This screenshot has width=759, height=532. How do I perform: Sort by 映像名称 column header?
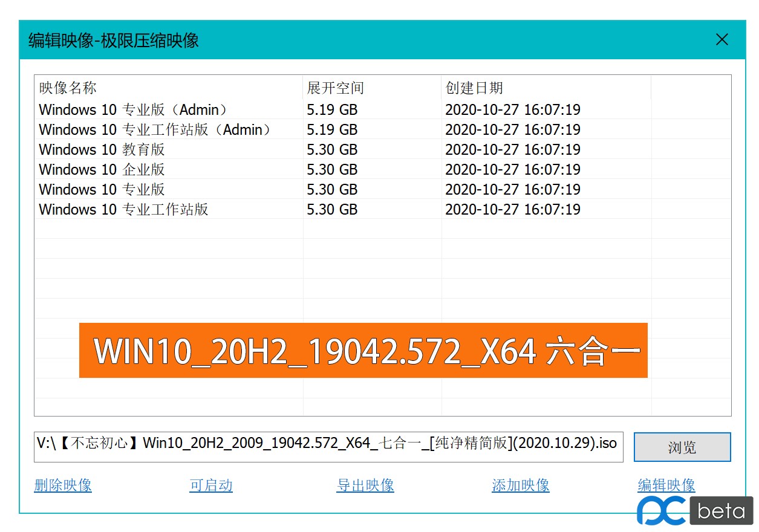coord(169,88)
